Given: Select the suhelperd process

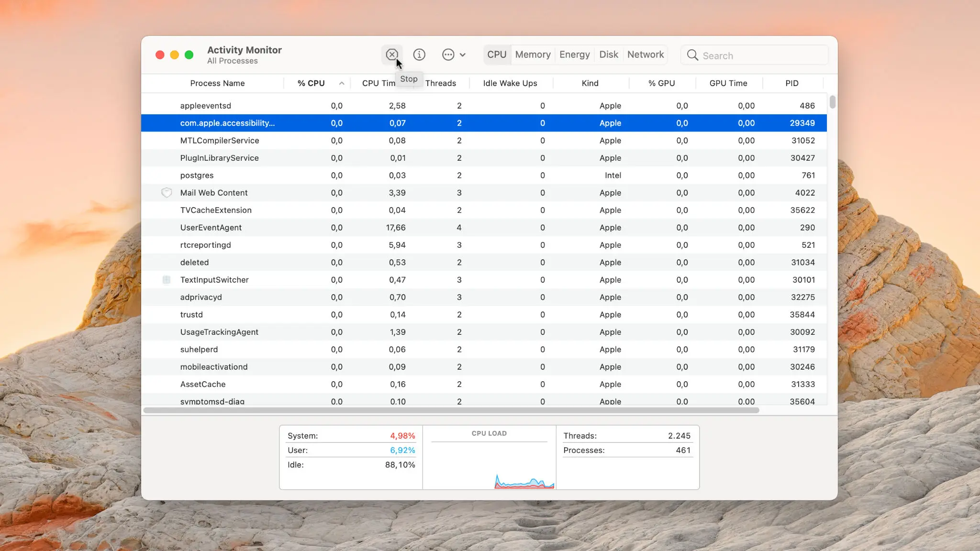Looking at the screenshot, I should pyautogui.click(x=484, y=350).
